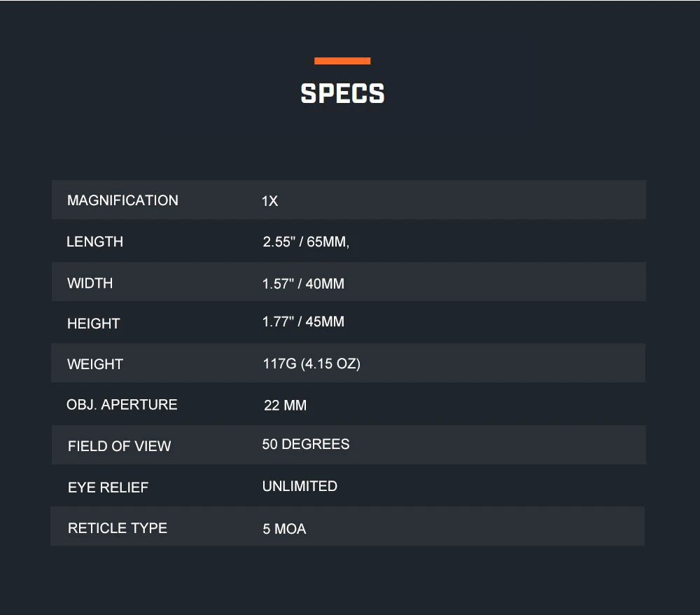Select the WEIGHT label
Viewport: 700px width, 615px height.
95,364
